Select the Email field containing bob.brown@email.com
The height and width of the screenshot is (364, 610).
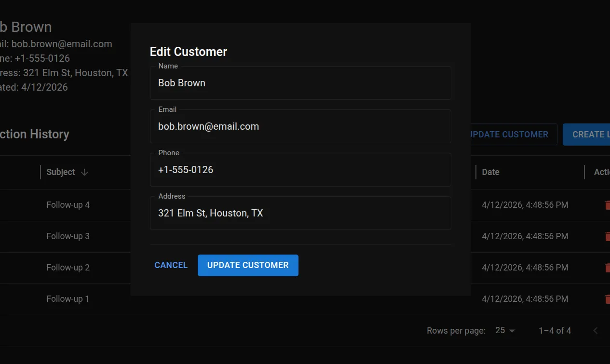(x=300, y=126)
